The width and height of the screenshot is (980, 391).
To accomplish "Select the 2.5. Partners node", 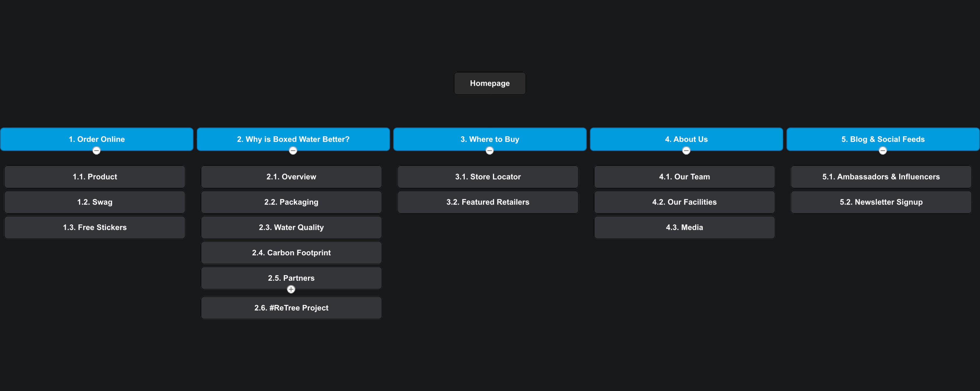I will click(291, 278).
